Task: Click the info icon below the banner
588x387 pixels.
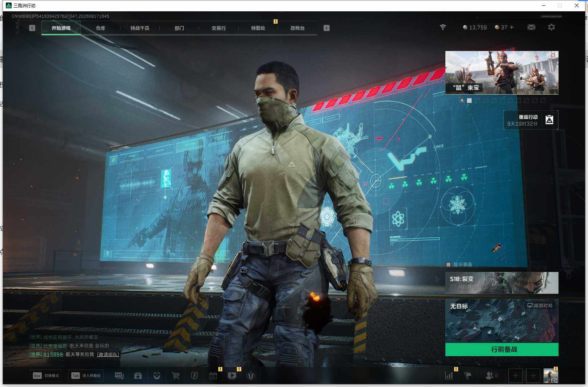Action: (462, 100)
